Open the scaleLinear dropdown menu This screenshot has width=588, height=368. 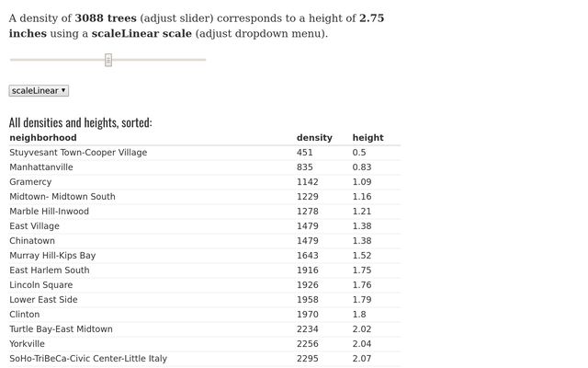point(39,90)
